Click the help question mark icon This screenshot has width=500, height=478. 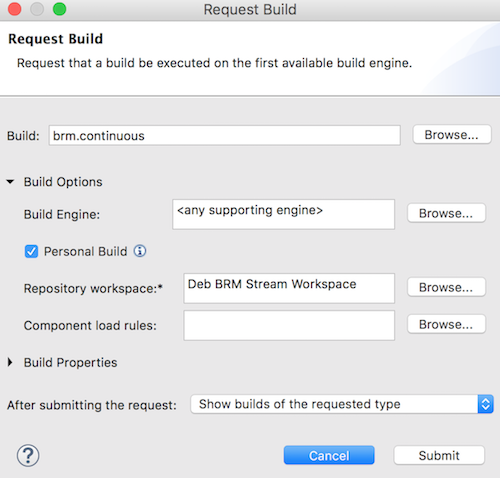click(x=28, y=455)
